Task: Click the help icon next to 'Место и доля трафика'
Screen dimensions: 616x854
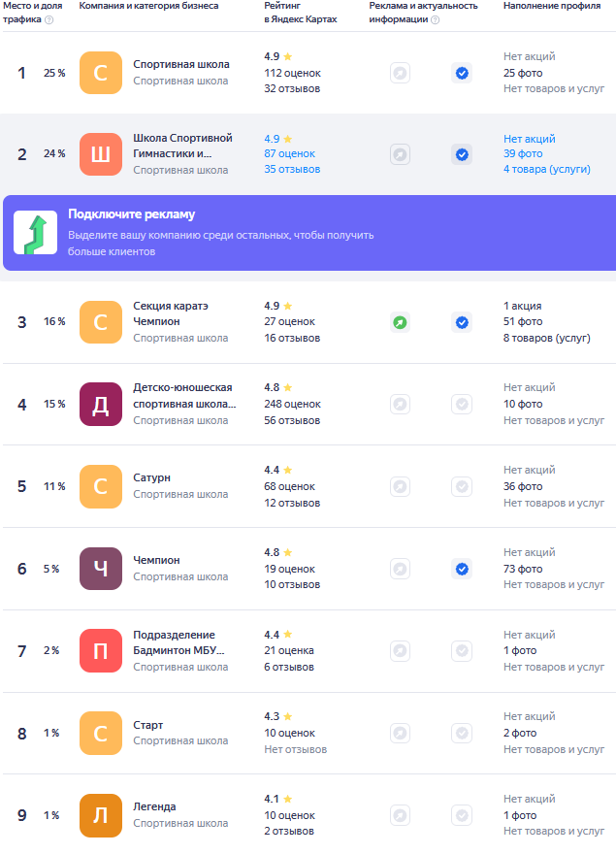Action: 49,19
